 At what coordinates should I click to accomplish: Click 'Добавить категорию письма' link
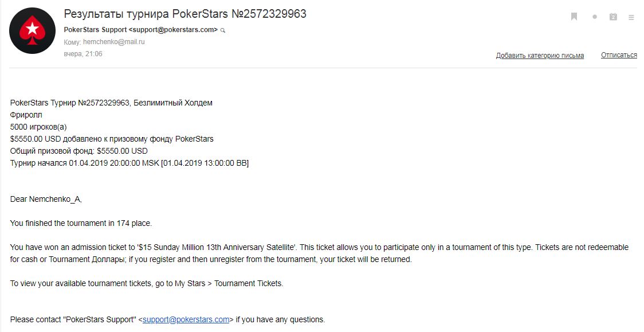pyautogui.click(x=540, y=56)
